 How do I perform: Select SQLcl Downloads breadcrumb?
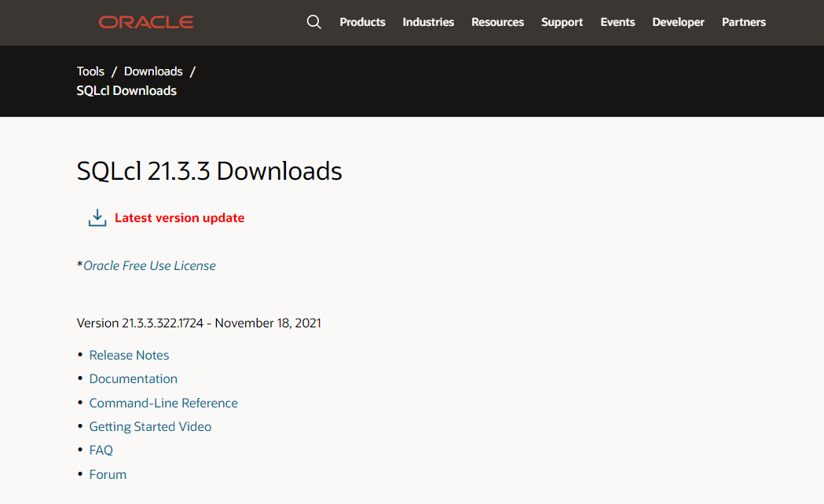[126, 91]
